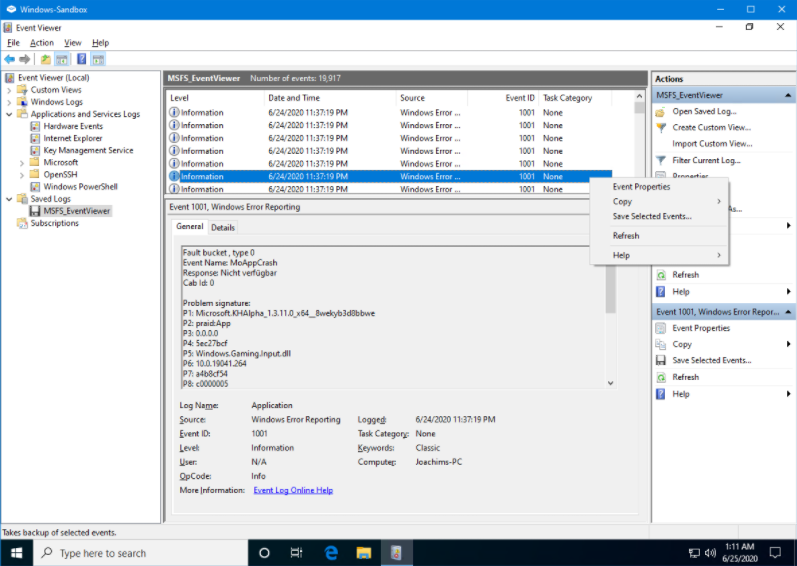
Task: Open the Action menu in menu bar
Action: 41,43
